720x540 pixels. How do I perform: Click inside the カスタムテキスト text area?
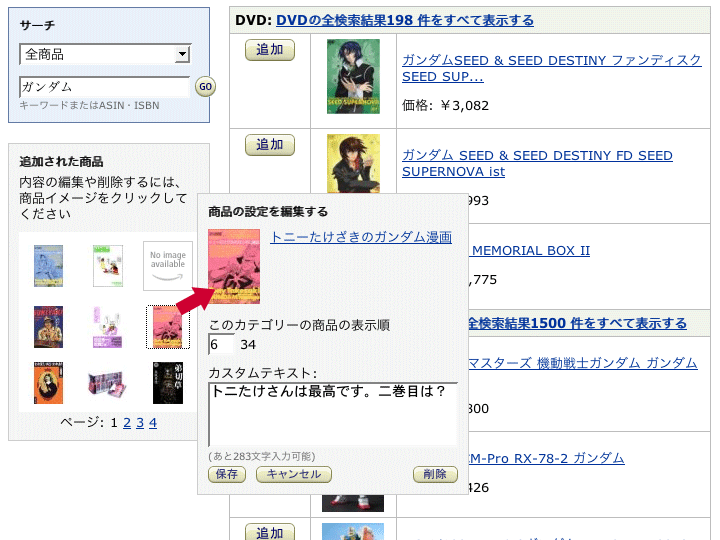pos(333,414)
